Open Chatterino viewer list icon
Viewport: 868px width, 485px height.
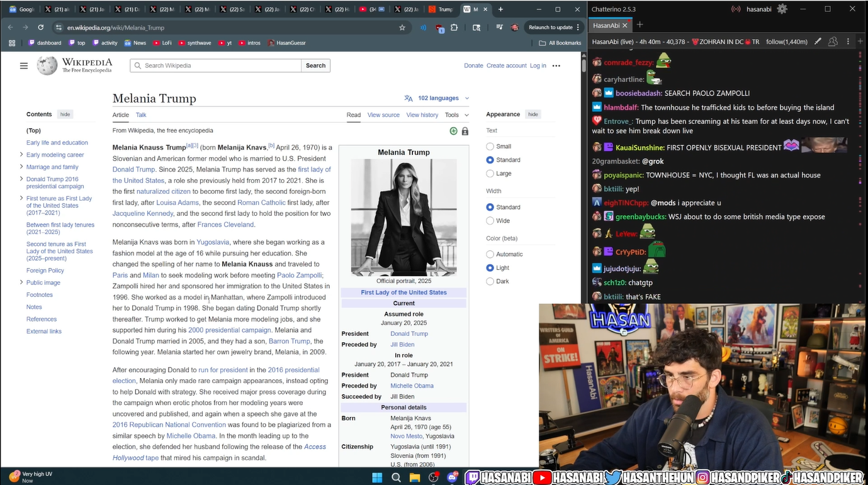click(x=833, y=42)
